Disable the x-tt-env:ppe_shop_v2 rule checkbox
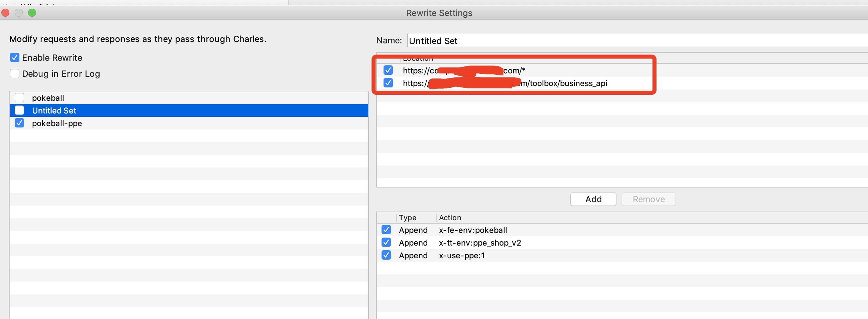The width and height of the screenshot is (868, 319). (386, 243)
